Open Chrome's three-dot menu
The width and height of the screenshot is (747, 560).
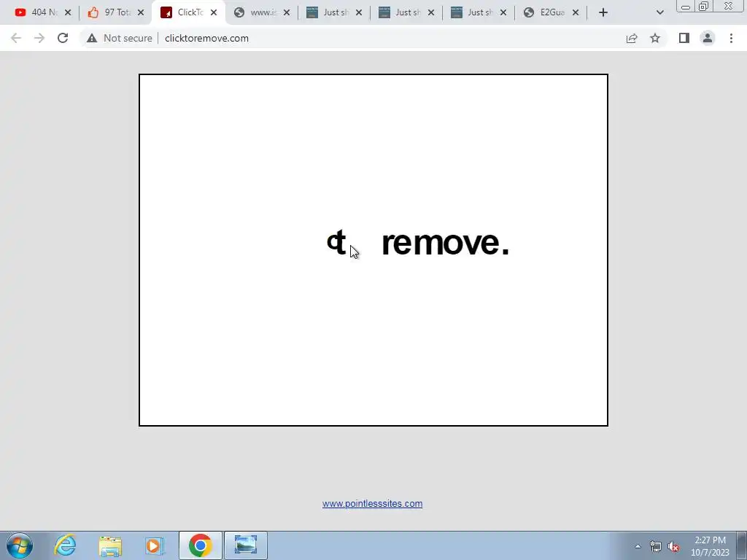coord(731,38)
